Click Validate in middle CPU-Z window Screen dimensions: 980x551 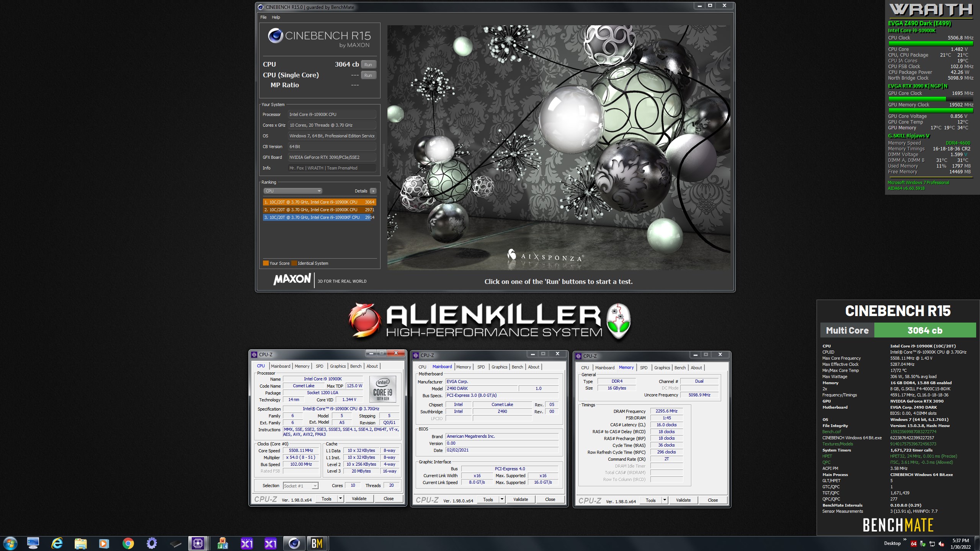pyautogui.click(x=521, y=499)
